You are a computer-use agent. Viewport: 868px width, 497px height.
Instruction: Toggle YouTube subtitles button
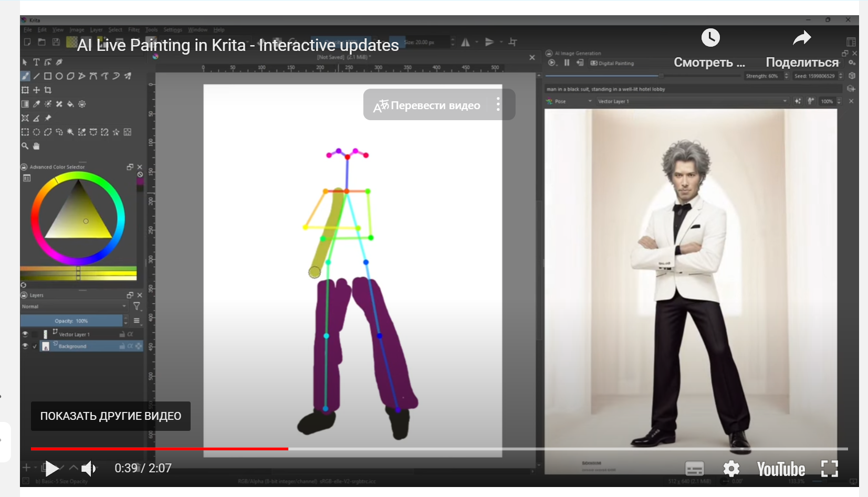pos(694,468)
